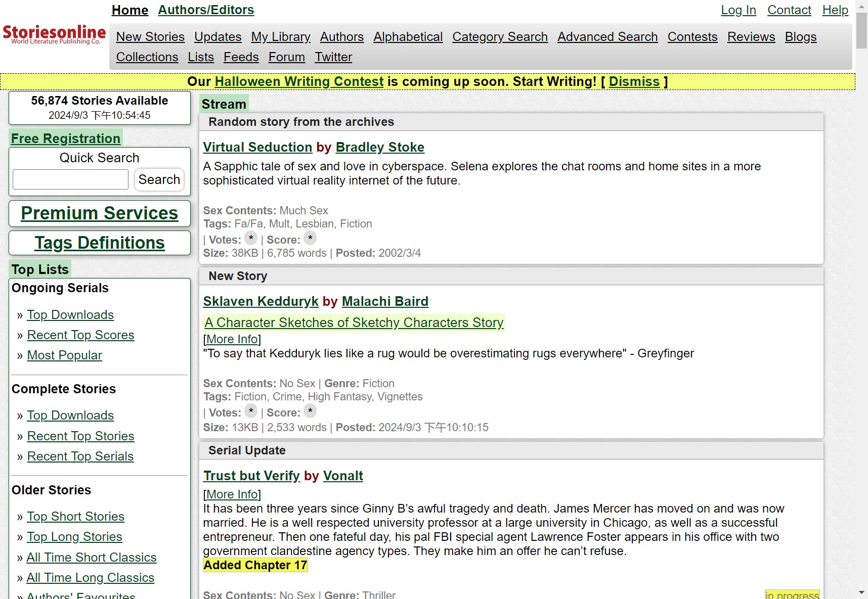Open the Category Search page

coord(499,37)
